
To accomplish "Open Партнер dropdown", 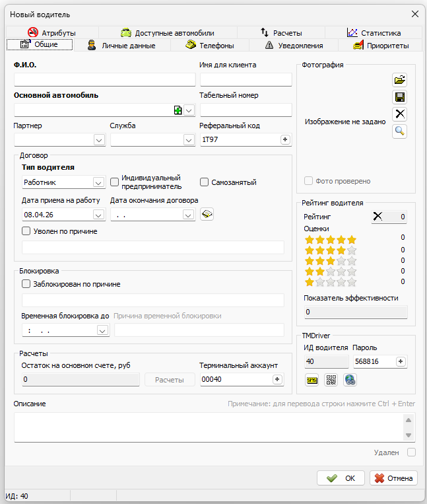I will pyautogui.click(x=99, y=140).
